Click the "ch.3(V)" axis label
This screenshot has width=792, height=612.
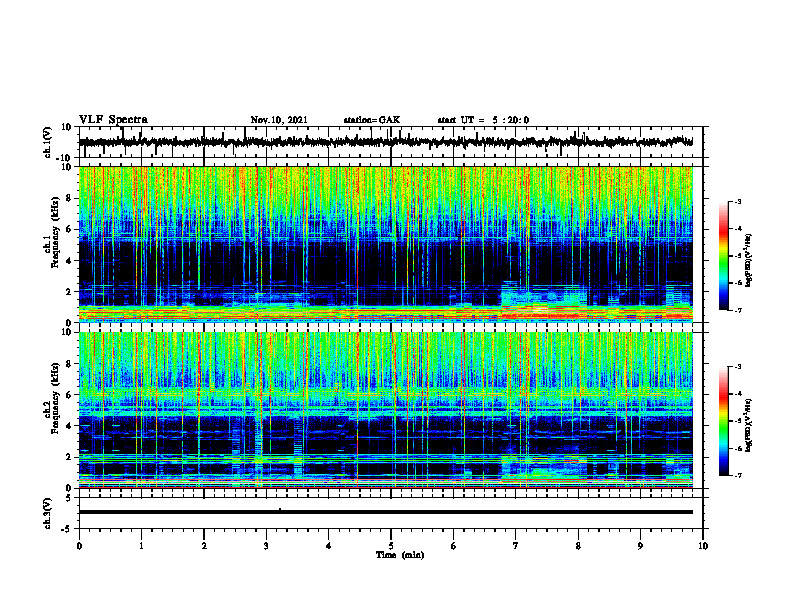tap(48, 513)
